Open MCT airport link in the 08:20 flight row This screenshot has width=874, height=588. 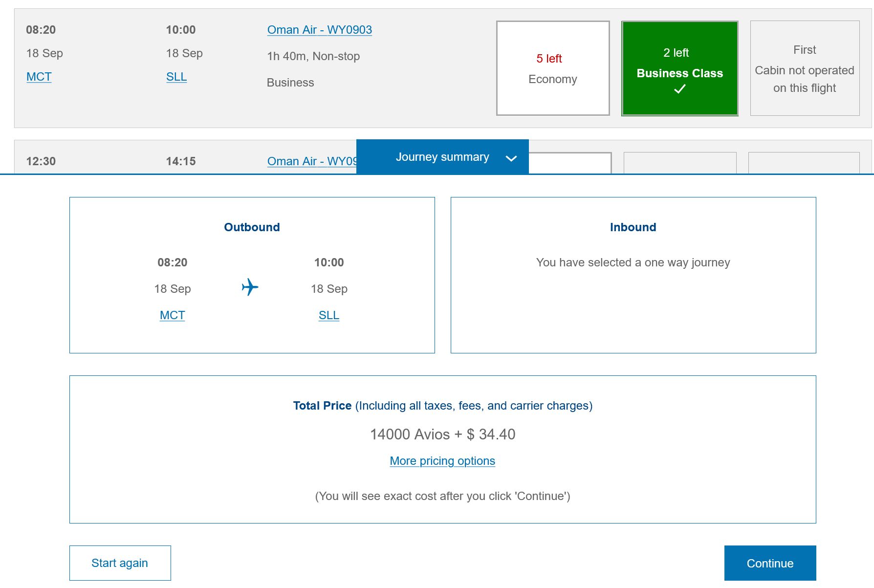click(x=39, y=77)
